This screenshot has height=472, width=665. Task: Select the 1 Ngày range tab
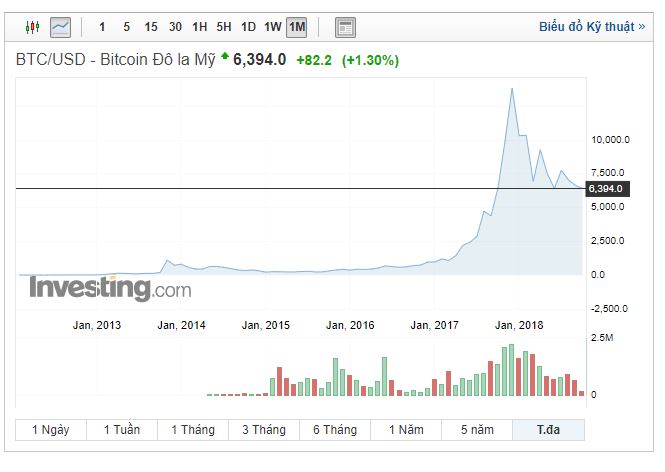(51, 430)
